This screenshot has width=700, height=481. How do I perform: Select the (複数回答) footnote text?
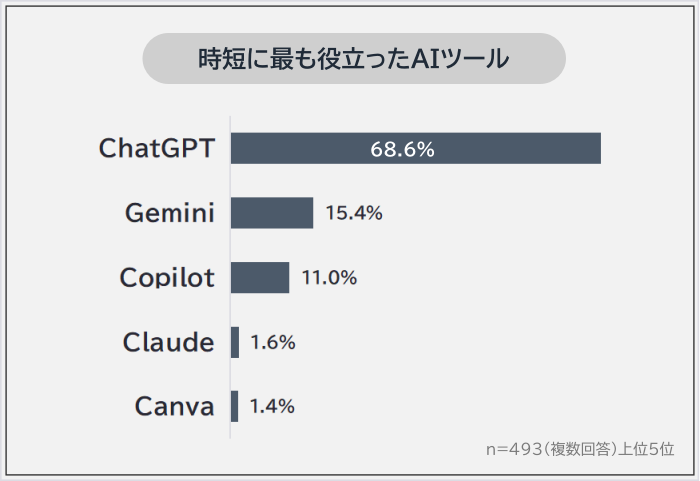[x=577, y=449]
